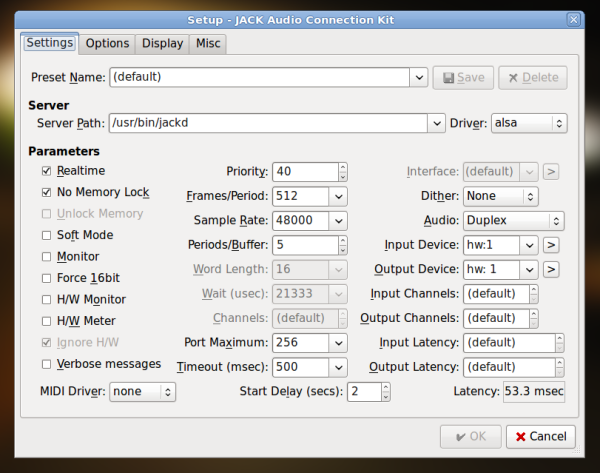Close the Setup dialog window
This screenshot has height=473, width=600.
pos(574,20)
